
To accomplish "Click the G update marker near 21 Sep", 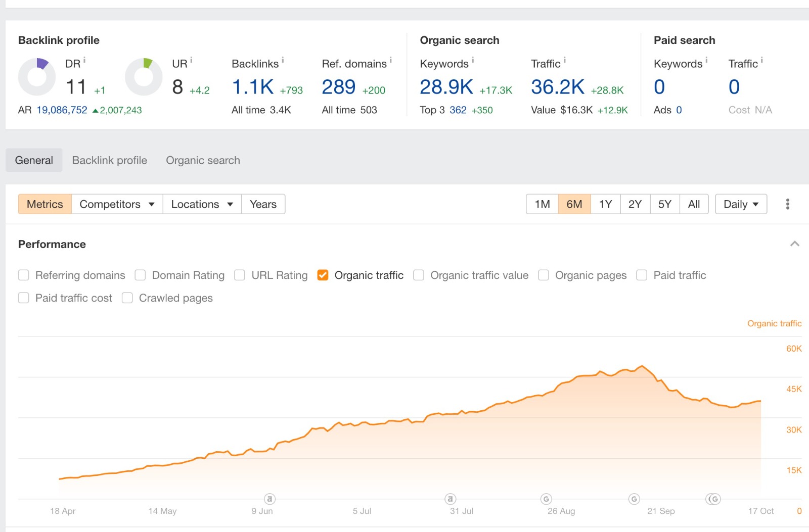I will click(634, 499).
